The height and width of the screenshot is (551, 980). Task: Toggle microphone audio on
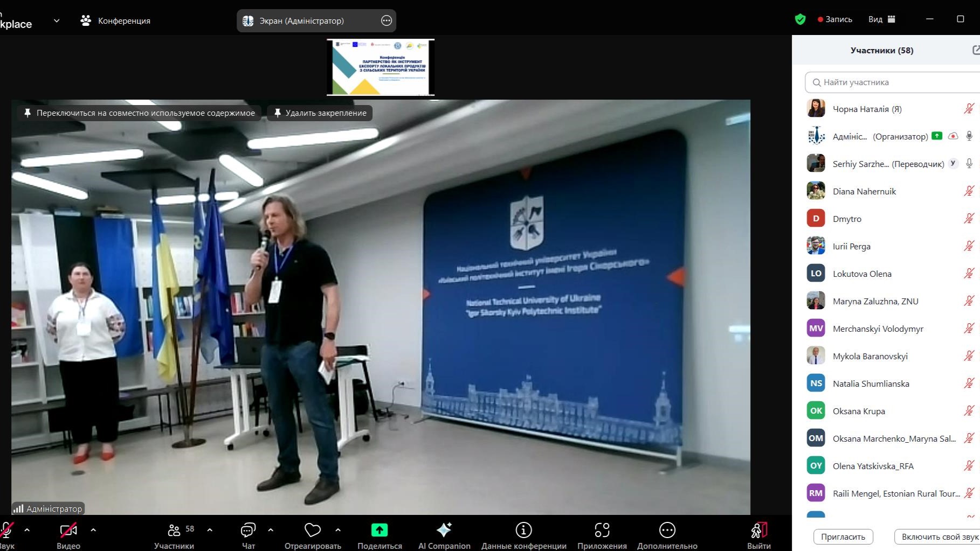tap(6, 531)
